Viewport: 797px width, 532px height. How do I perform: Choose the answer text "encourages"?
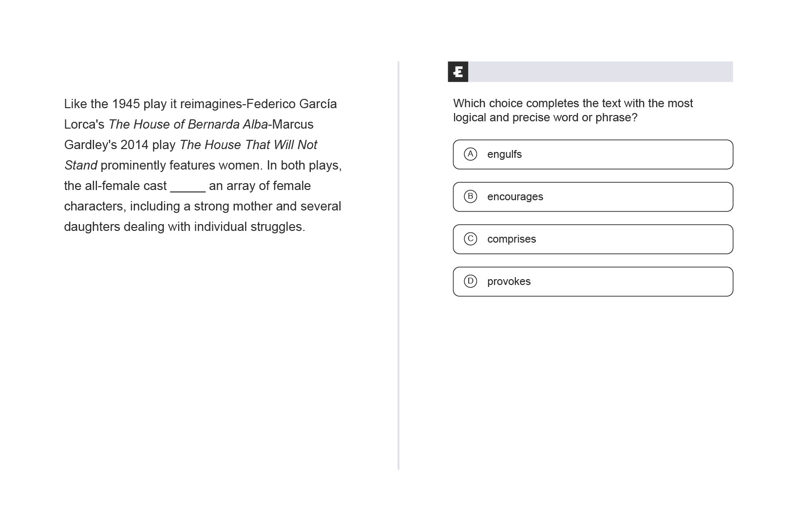click(x=515, y=197)
